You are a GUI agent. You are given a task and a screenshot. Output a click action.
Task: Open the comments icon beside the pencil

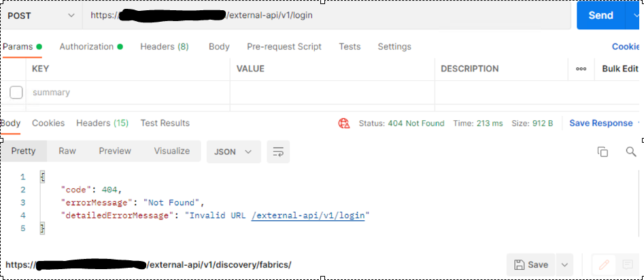point(627,264)
